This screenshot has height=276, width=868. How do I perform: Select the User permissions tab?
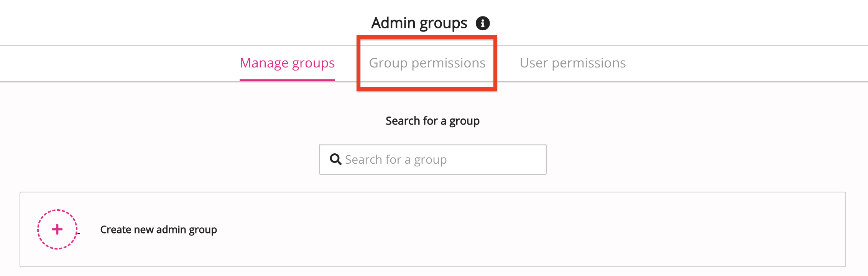click(x=572, y=63)
